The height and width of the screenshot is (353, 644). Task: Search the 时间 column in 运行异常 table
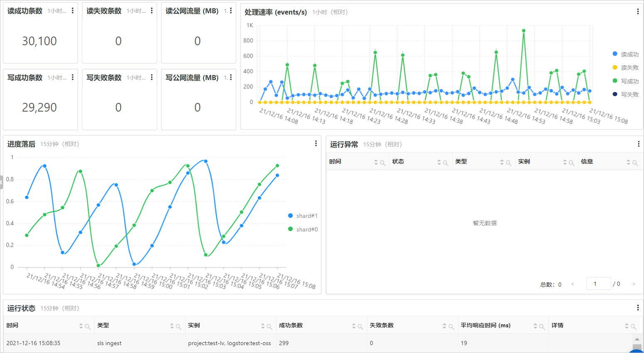pyautogui.click(x=383, y=163)
